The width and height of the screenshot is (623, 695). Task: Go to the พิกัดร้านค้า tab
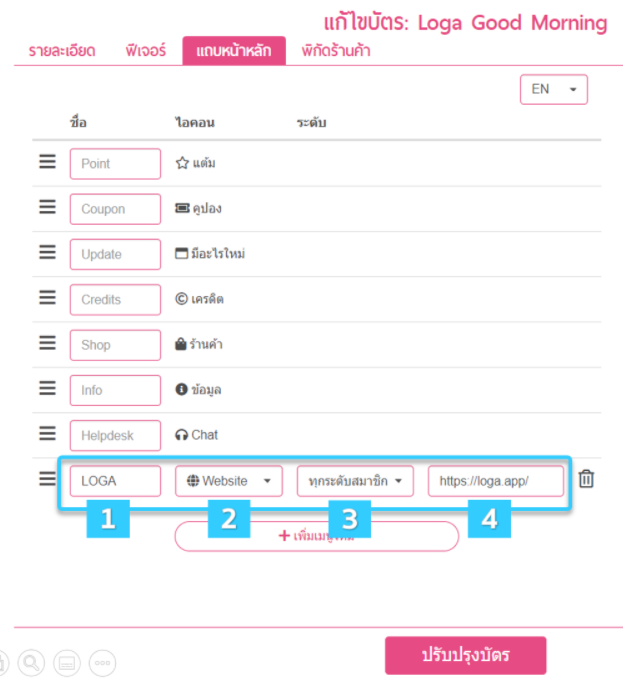[x=336, y=51]
